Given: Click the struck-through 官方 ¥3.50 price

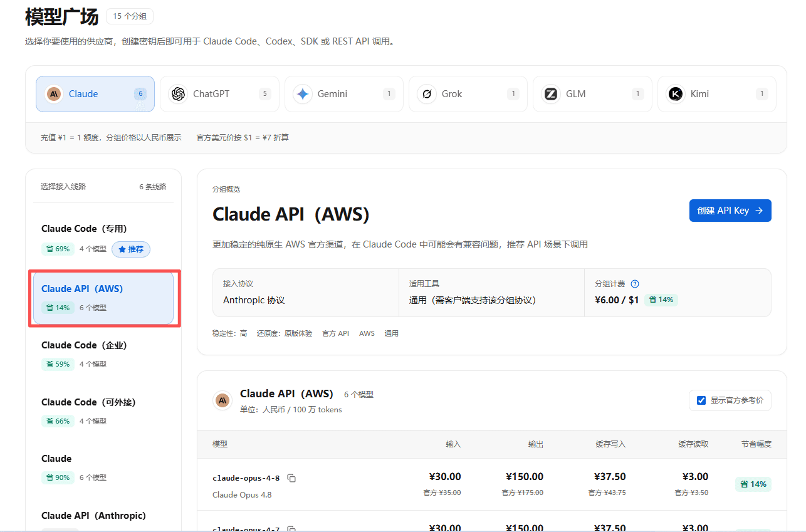Looking at the screenshot, I should pyautogui.click(x=691, y=493).
